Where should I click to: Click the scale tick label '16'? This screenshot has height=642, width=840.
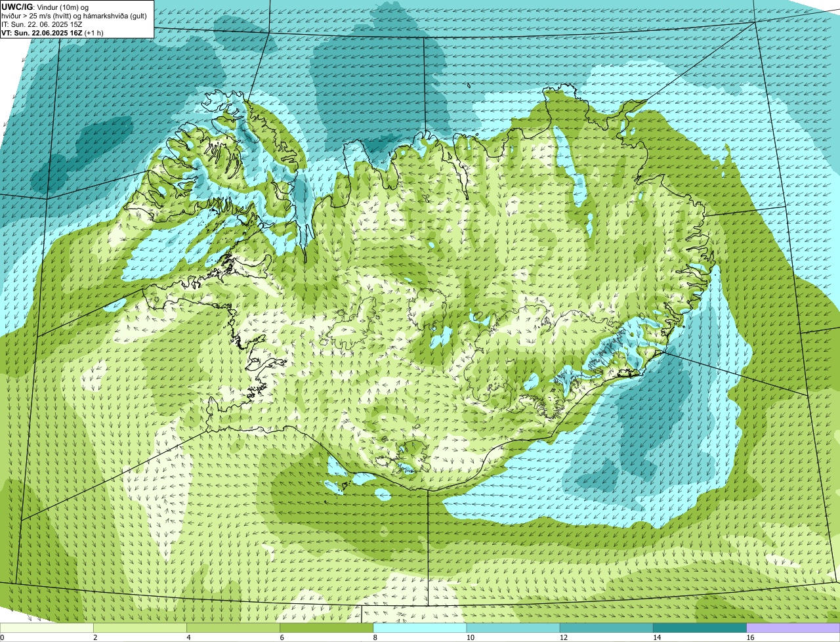click(750, 637)
